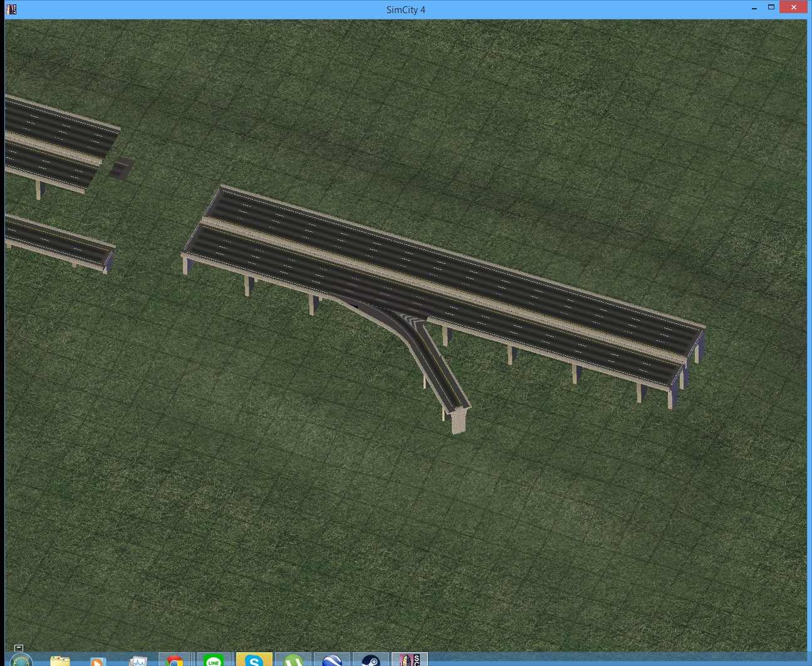Click the small dark road tile near the left highway
This screenshot has height=666, width=812.
(122, 168)
